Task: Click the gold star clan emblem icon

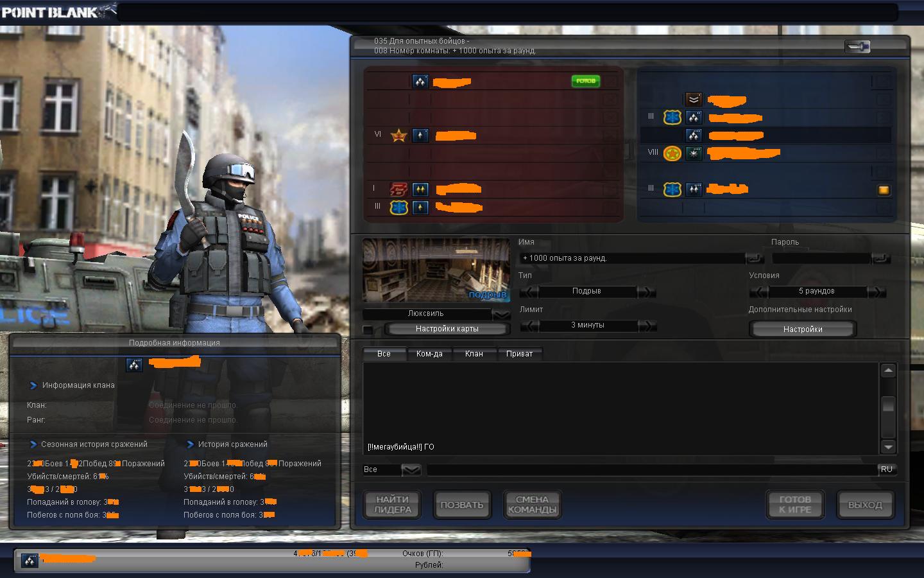Action: pos(398,136)
